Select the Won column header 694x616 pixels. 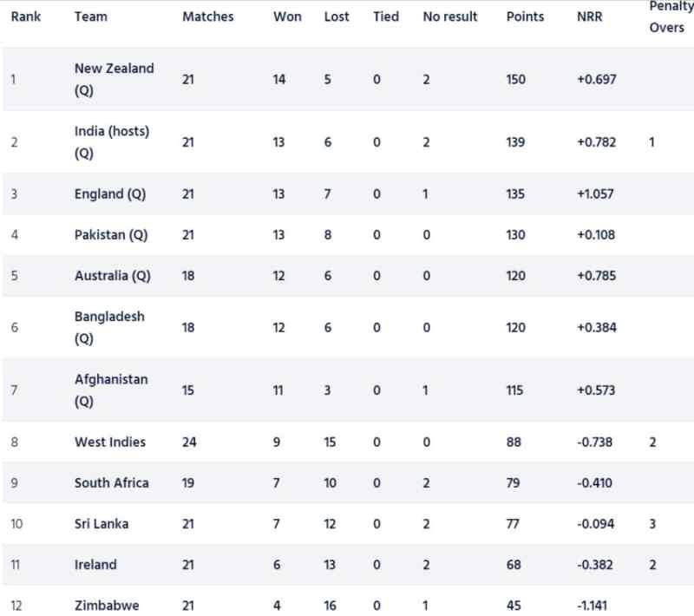(x=287, y=16)
